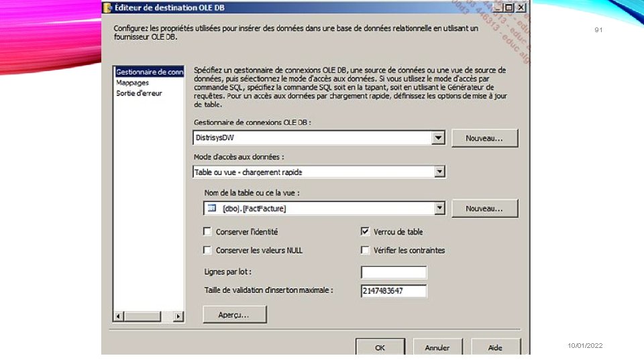The image size is (644, 362).
Task: Select 'Gestionnaire de connexions' page in left list
Action: coord(149,72)
